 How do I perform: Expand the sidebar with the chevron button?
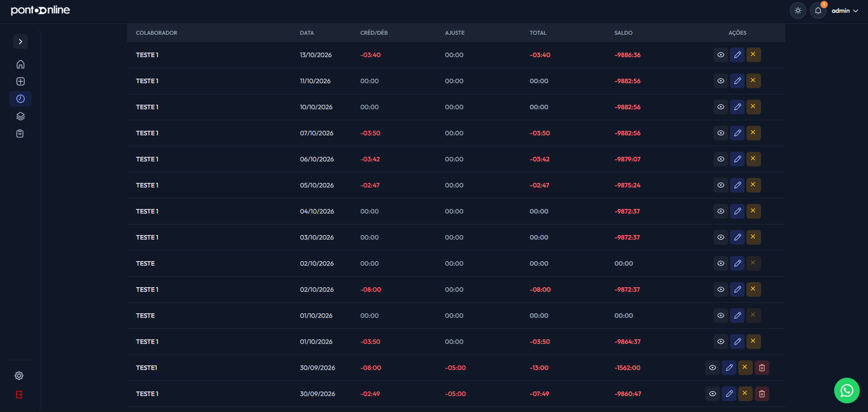click(21, 42)
